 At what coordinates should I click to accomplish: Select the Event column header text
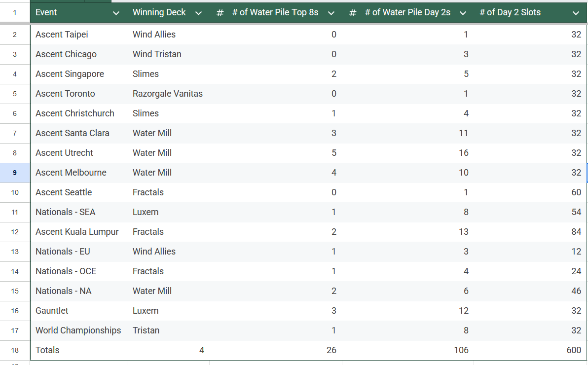pos(46,12)
